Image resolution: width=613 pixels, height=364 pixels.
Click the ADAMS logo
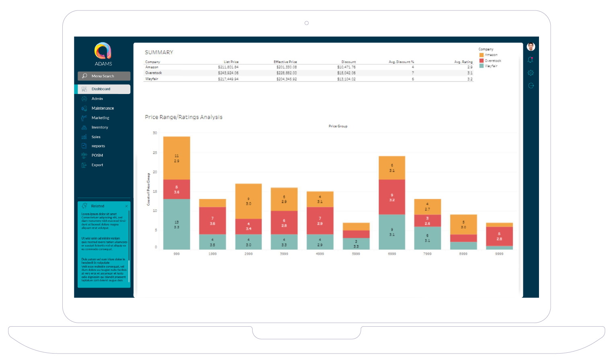[103, 51]
